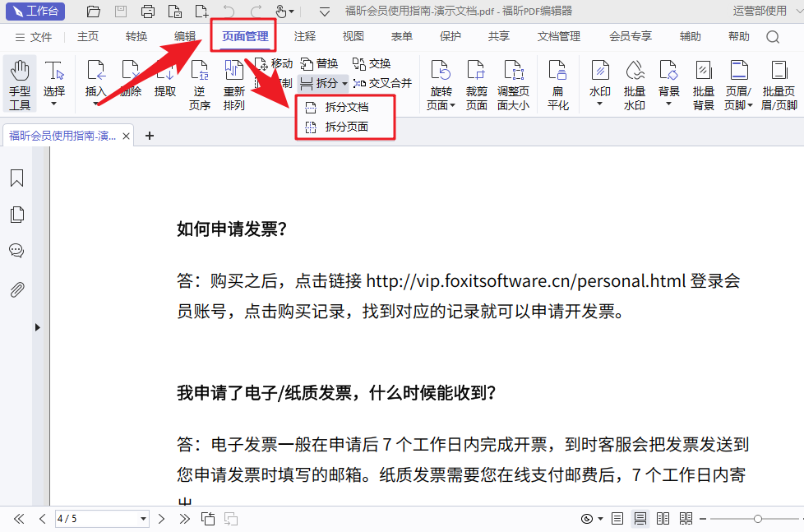Go to the next page
This screenshot has width=804, height=532.
pos(162,519)
